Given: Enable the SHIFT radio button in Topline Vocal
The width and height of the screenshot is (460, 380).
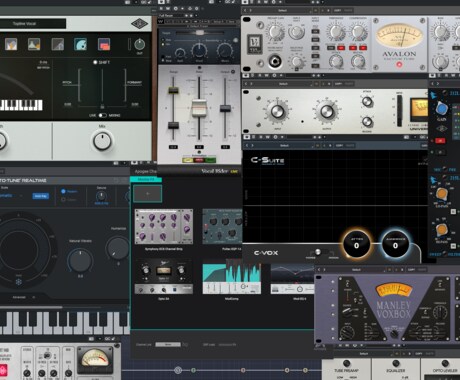Looking at the screenshot, I should point(95,62).
